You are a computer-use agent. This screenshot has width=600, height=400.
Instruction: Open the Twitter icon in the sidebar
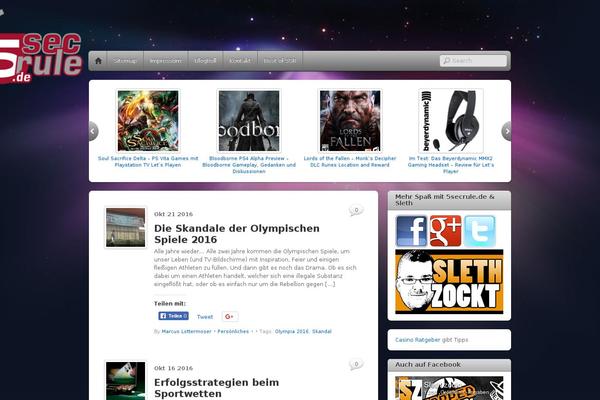click(x=479, y=231)
